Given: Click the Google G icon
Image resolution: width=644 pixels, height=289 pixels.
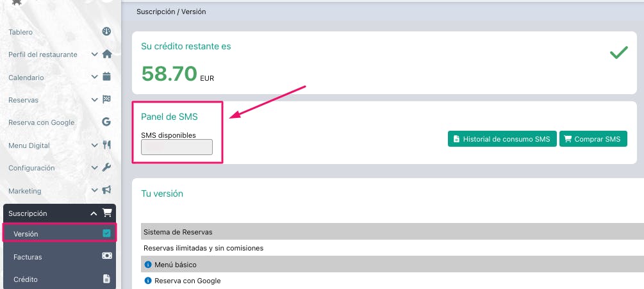Looking at the screenshot, I should [107, 122].
